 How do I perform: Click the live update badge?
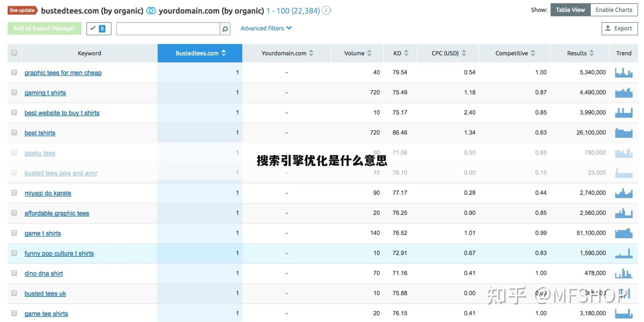22,10
